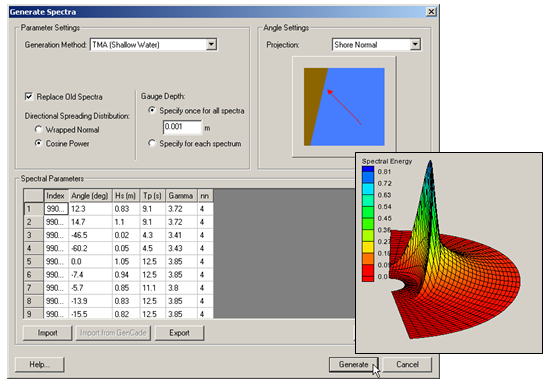This screenshot has height=385, width=552.
Task: Click Tp cell 4.5 in row 4
Action: (x=153, y=248)
